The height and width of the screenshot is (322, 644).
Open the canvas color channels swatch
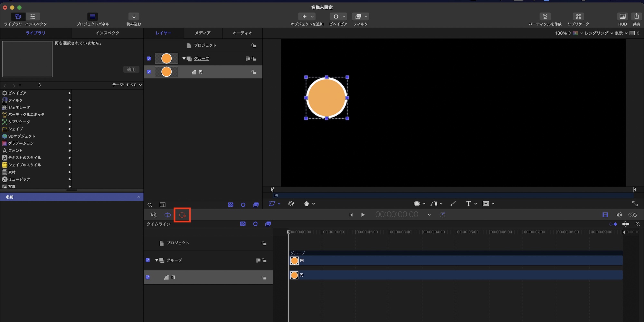coord(575,33)
